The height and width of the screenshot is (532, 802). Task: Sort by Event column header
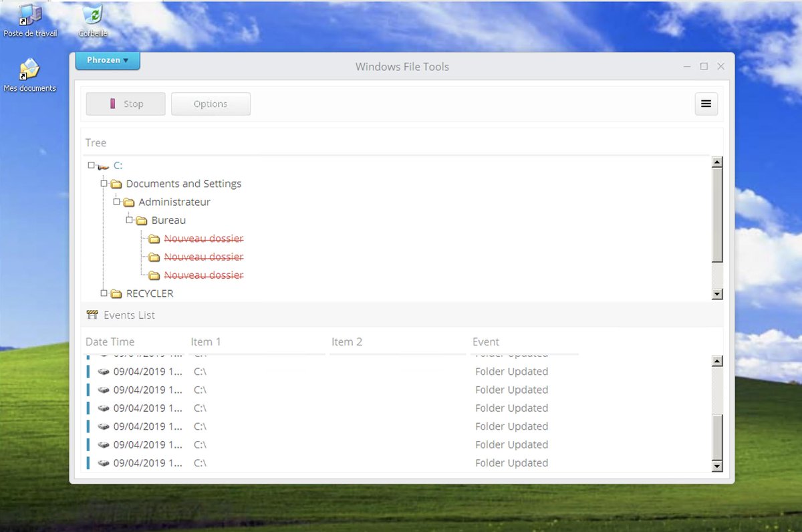pos(486,342)
